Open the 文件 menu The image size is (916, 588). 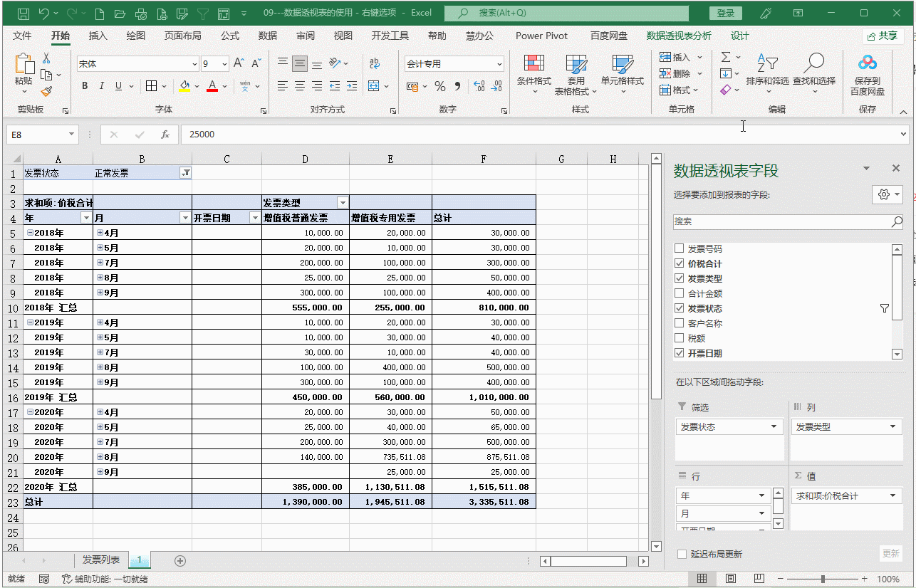pos(22,36)
